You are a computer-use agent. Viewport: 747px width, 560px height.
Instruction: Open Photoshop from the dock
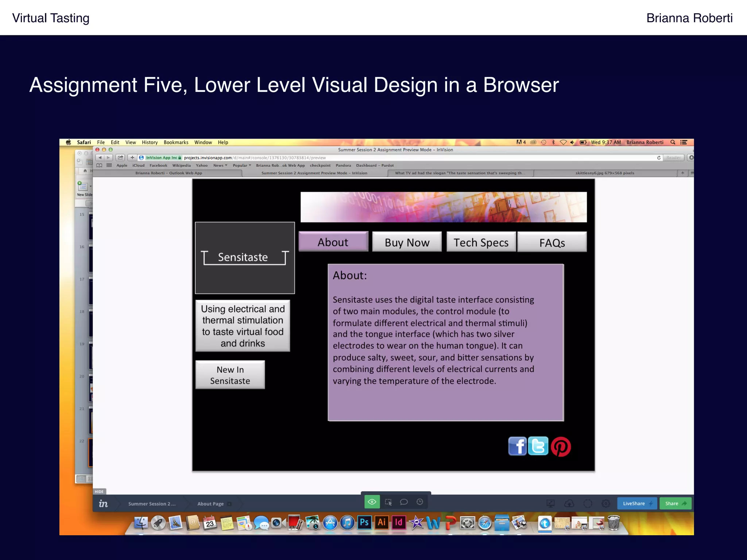(x=364, y=522)
